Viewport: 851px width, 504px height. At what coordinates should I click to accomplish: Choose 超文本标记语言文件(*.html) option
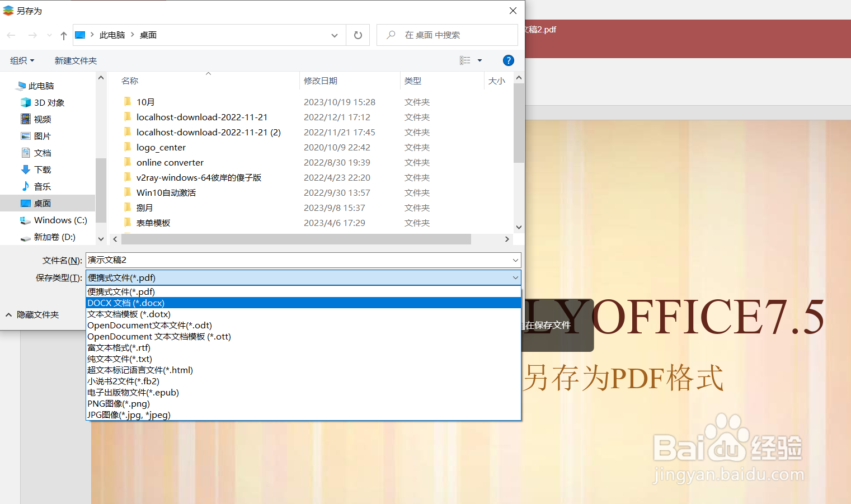point(304,370)
